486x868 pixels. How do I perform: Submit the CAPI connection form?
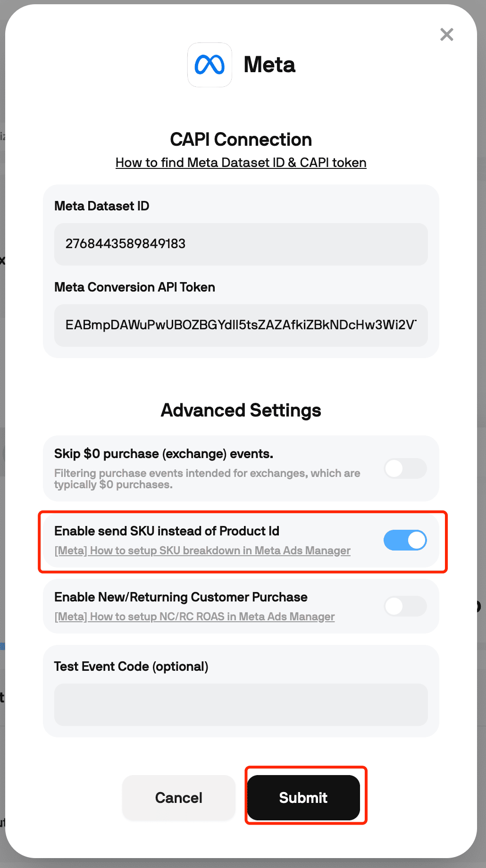point(303,798)
